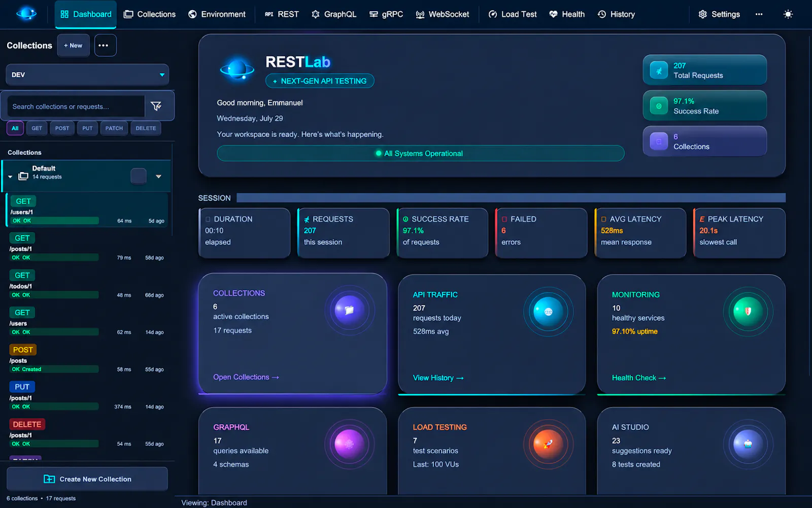Viewport: 812px width, 508px height.
Task: Click the Monitoring shield orb icon
Action: pyautogui.click(x=748, y=312)
